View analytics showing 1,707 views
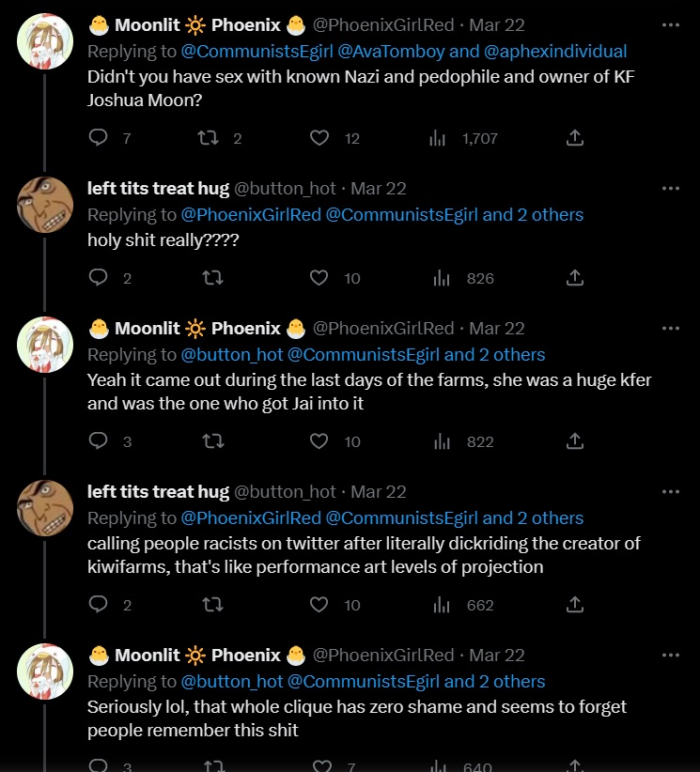The width and height of the screenshot is (700, 772). pyautogui.click(x=463, y=138)
